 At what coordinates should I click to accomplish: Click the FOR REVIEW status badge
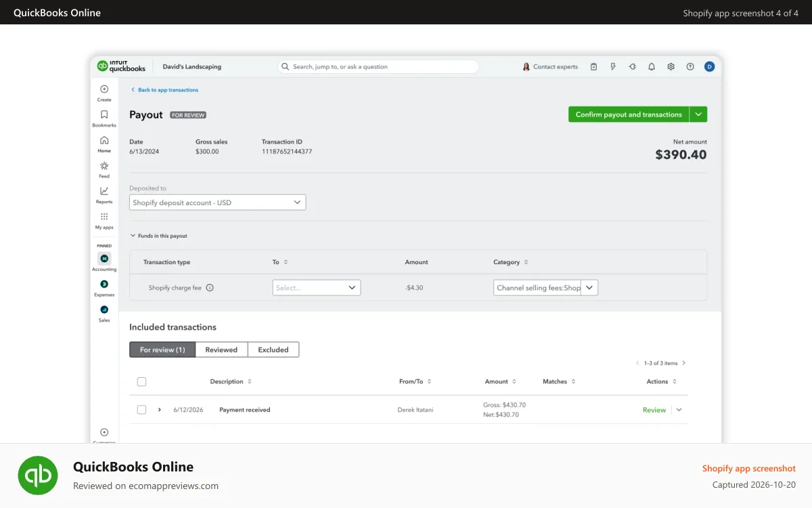188,115
